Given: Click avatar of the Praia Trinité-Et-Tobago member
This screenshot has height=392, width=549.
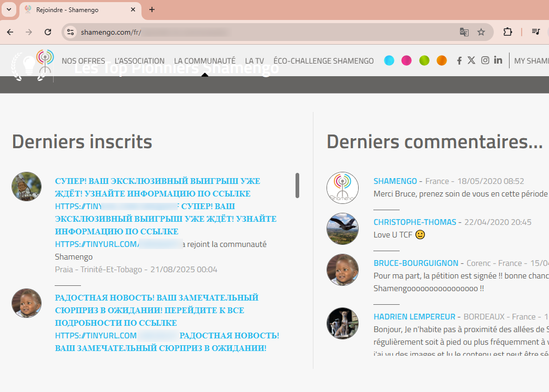Looking at the screenshot, I should coord(27,187).
